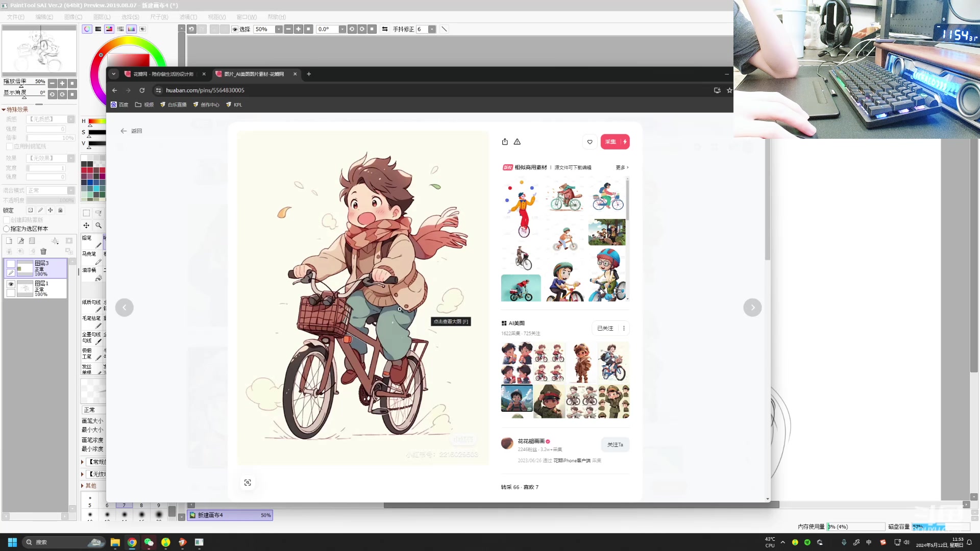Screen dimensions: 980x551
Task: Bookmark page with the star icon
Action: tap(729, 90)
